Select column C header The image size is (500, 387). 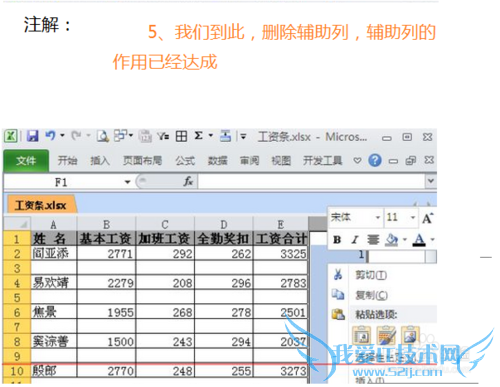[x=165, y=225]
